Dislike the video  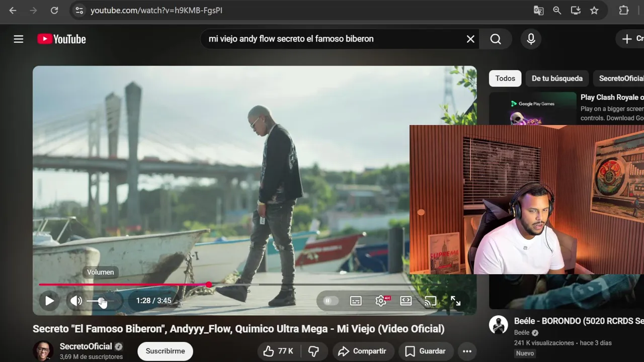click(x=314, y=351)
